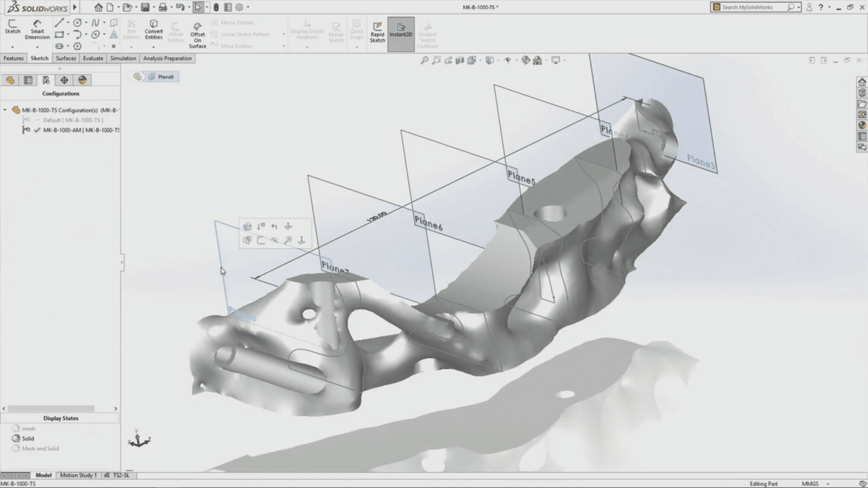Viewport: 868px width, 488px height.
Task: Switch to the Features tab
Action: 14,58
